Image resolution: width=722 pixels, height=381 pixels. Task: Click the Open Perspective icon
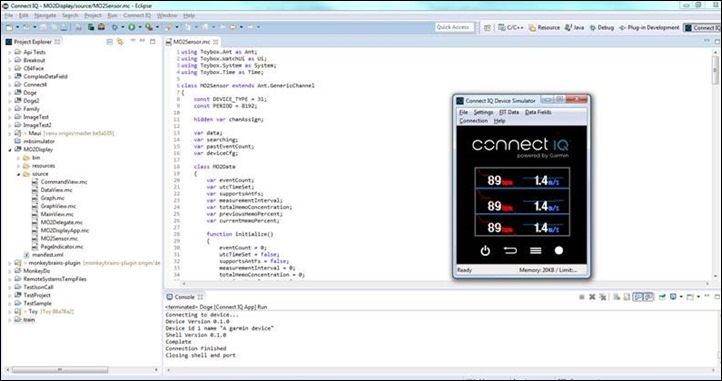point(487,28)
